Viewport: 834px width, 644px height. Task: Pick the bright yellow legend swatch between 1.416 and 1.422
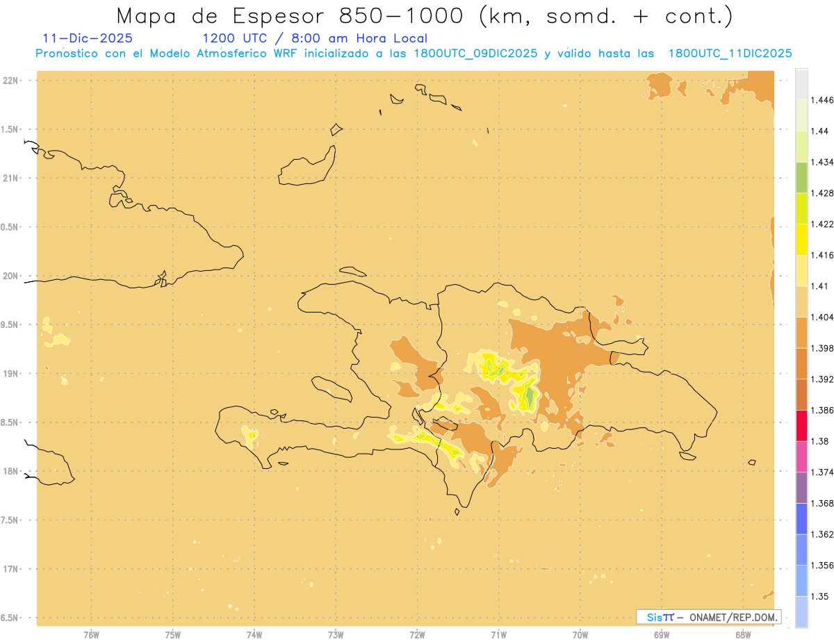tap(801, 239)
